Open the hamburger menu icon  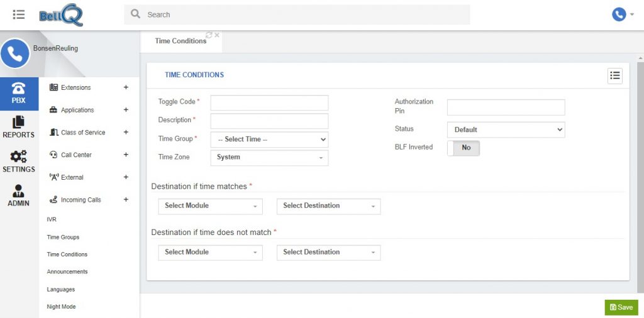[18, 14]
